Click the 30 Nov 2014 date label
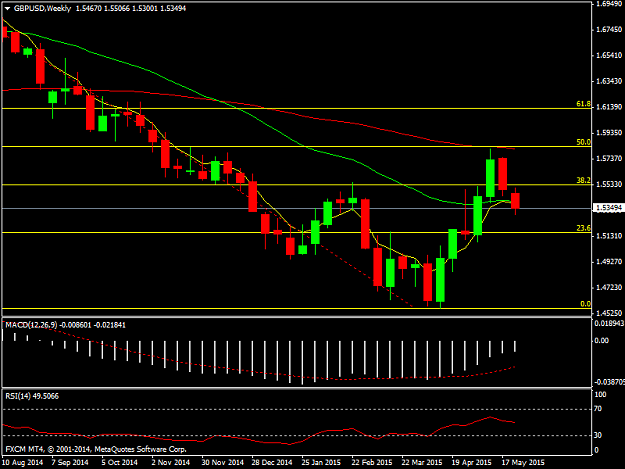 (x=222, y=462)
